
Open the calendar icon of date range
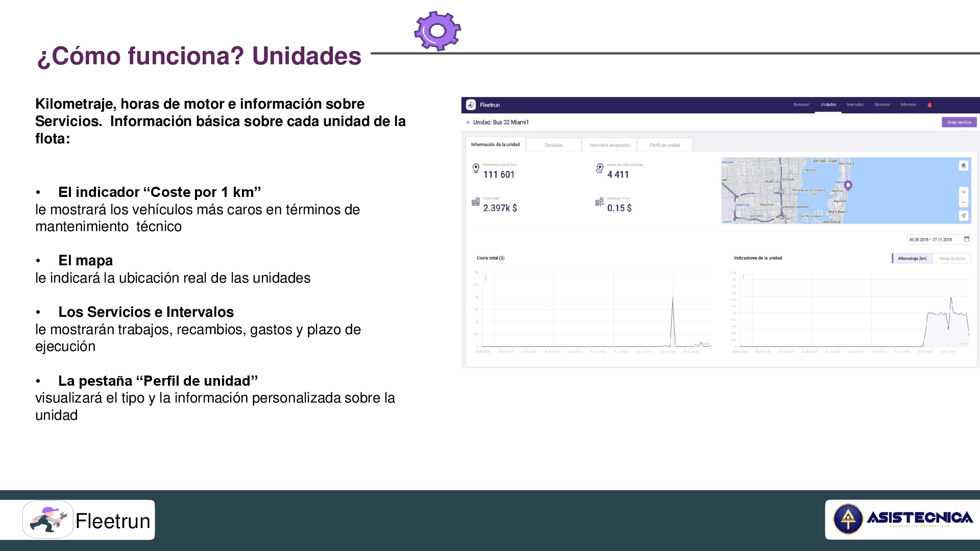966,239
